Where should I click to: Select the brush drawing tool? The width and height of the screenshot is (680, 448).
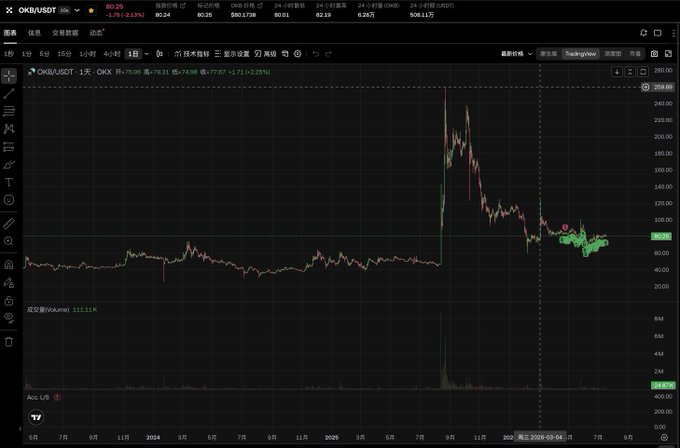coord(9,165)
